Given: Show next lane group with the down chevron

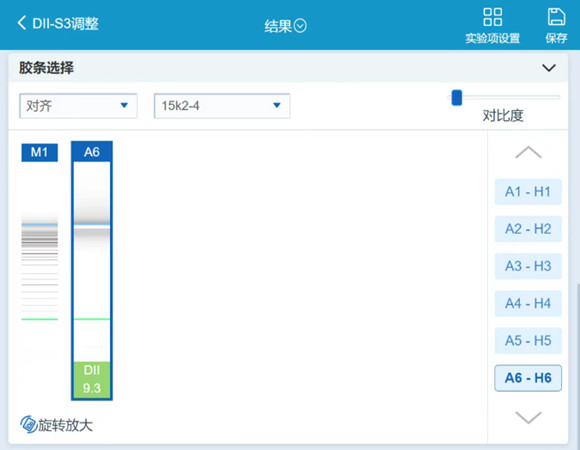Looking at the screenshot, I should tap(528, 417).
